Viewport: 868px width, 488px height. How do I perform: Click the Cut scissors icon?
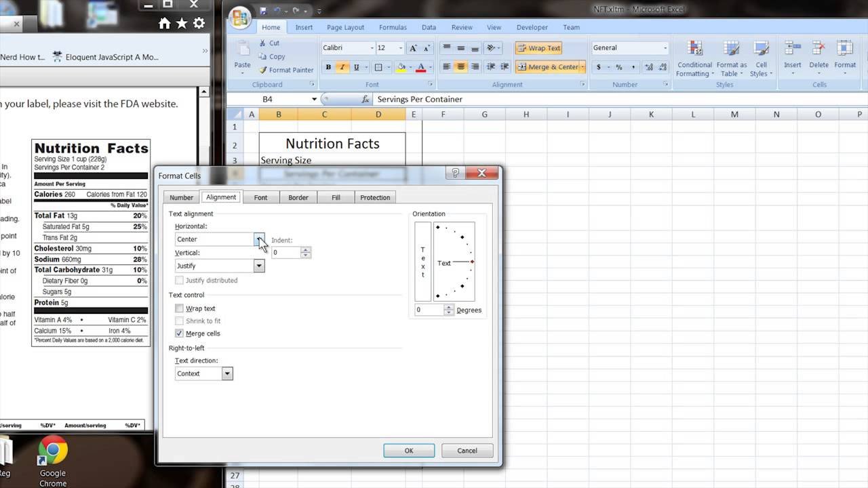point(263,43)
